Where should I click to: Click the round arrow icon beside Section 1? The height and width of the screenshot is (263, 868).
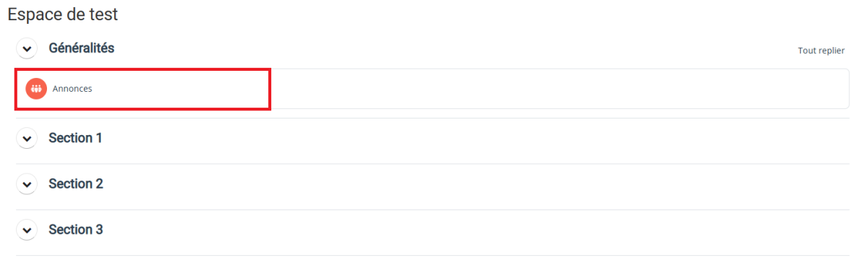(x=27, y=138)
